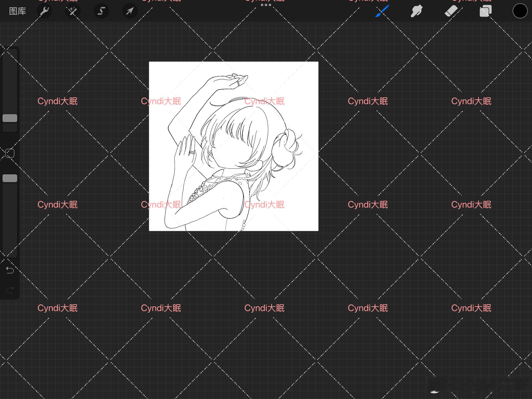Redo the last undone stroke
This screenshot has width=532, height=399.
click(10, 290)
